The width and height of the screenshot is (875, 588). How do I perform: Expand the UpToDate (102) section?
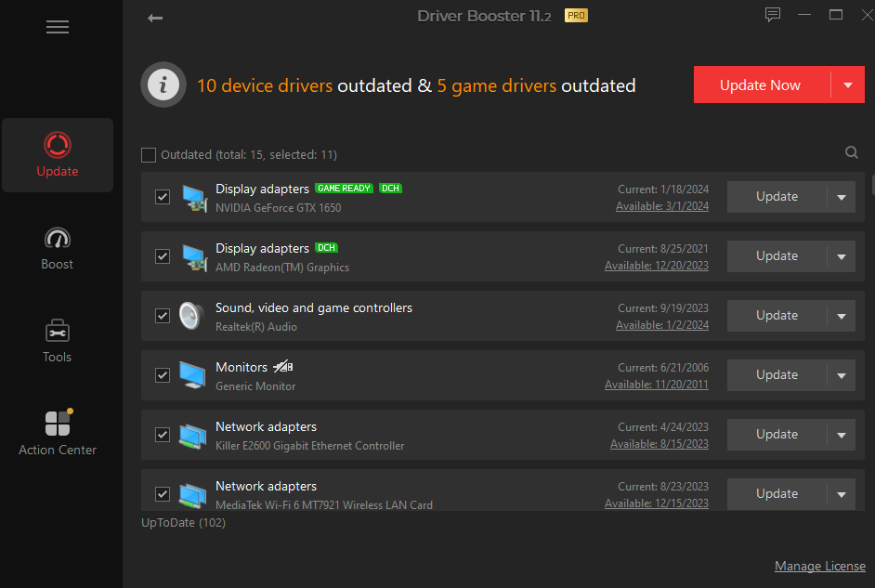(183, 522)
